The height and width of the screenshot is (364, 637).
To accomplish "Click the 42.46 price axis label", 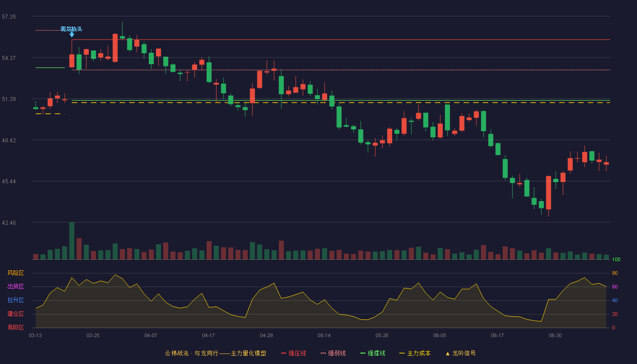I will (9, 222).
